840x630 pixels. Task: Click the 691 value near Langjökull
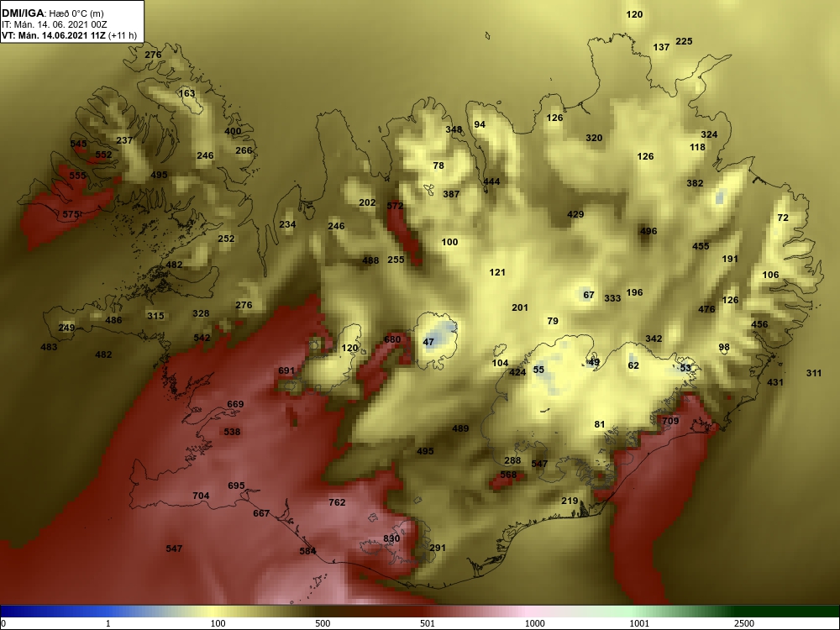point(286,370)
